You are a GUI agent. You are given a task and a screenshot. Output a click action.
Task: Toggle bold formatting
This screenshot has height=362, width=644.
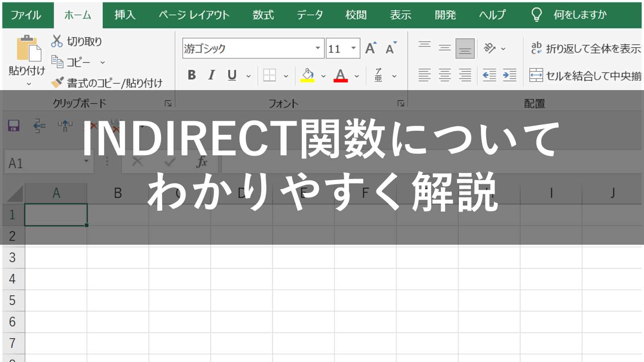(192, 75)
